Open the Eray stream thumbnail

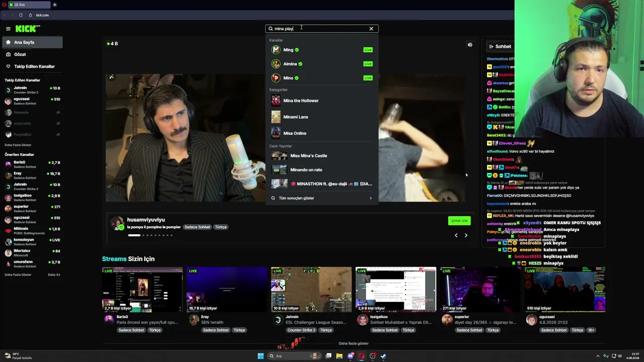[x=227, y=290]
